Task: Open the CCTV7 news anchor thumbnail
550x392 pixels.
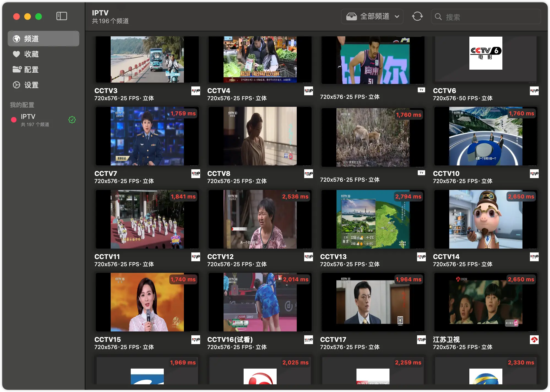Action: click(x=147, y=136)
